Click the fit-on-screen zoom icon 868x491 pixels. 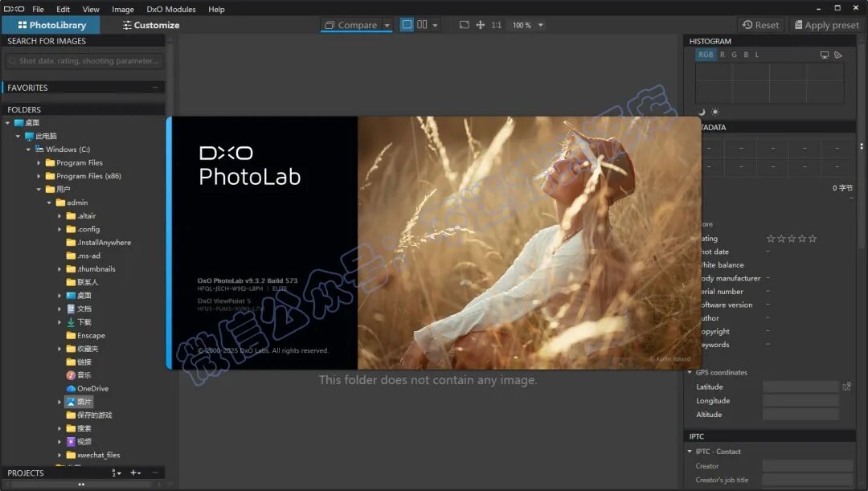465,25
